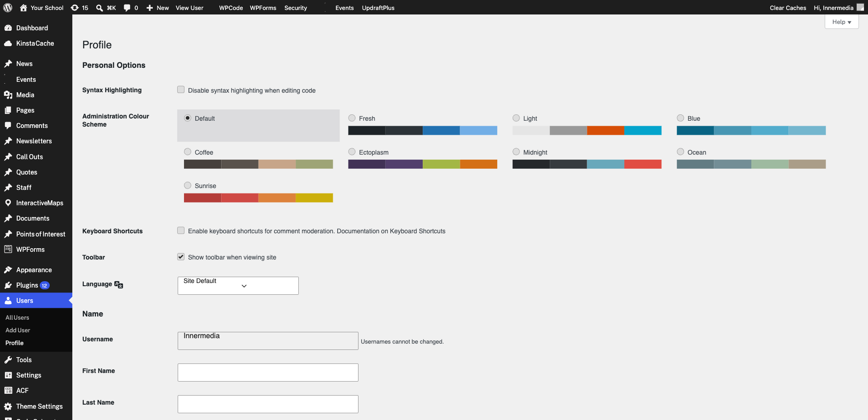Click the Theme Settings gear icon
This screenshot has height=420, width=868.
[8, 406]
